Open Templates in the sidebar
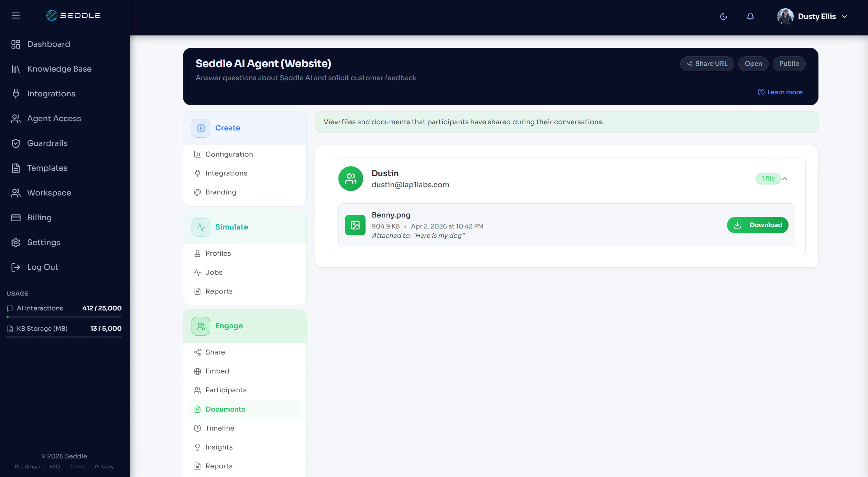The image size is (868, 477). [47, 168]
